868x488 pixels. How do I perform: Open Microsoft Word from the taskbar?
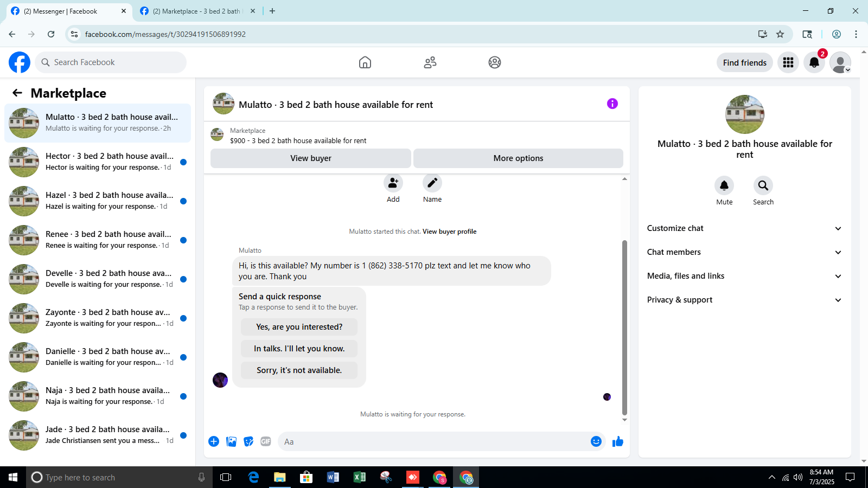click(x=333, y=477)
